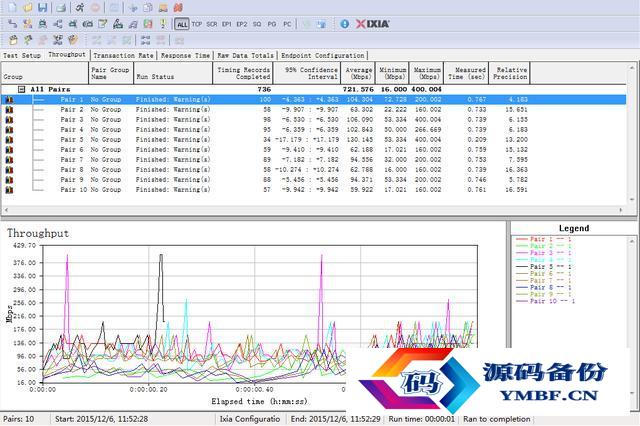Click the table horizontal scrollbar left arrow

(x=6, y=210)
